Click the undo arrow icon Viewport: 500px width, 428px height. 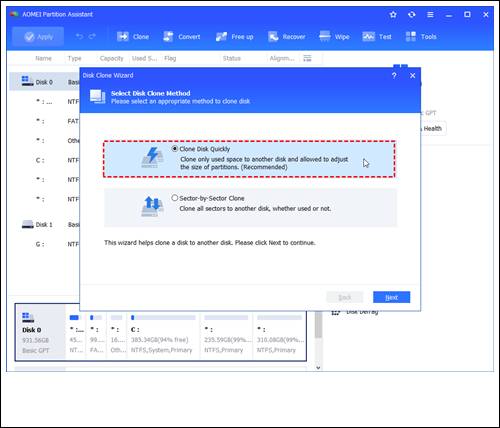pos(79,36)
